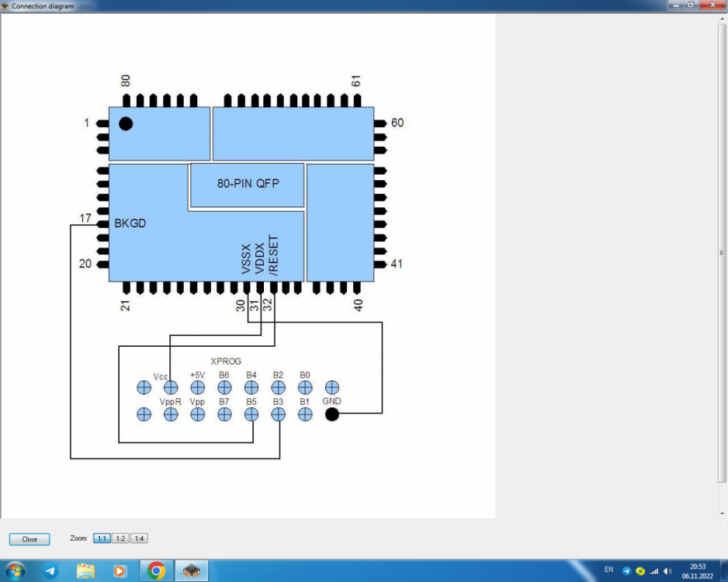
Task: Click the VppR connector pin
Action: (x=171, y=414)
